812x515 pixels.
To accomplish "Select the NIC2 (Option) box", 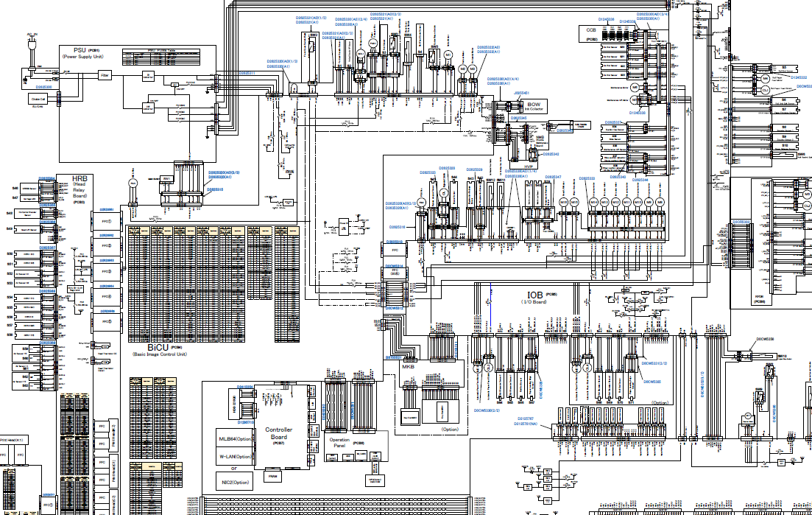I will 236,483.
